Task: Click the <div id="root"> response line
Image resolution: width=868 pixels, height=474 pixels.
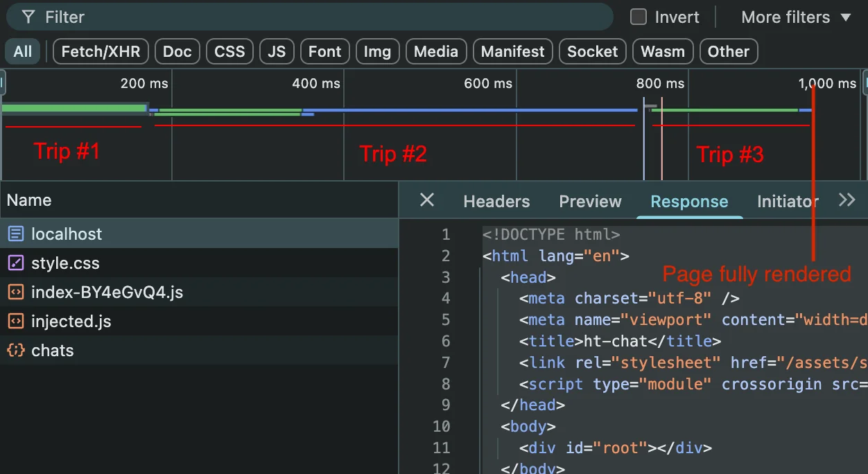Action: (616, 448)
